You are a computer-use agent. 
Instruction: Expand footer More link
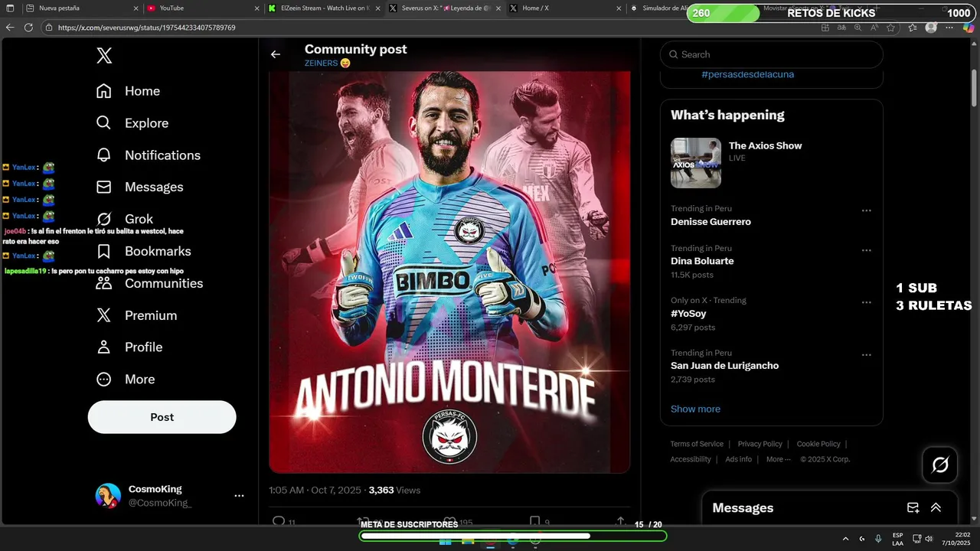(778, 459)
